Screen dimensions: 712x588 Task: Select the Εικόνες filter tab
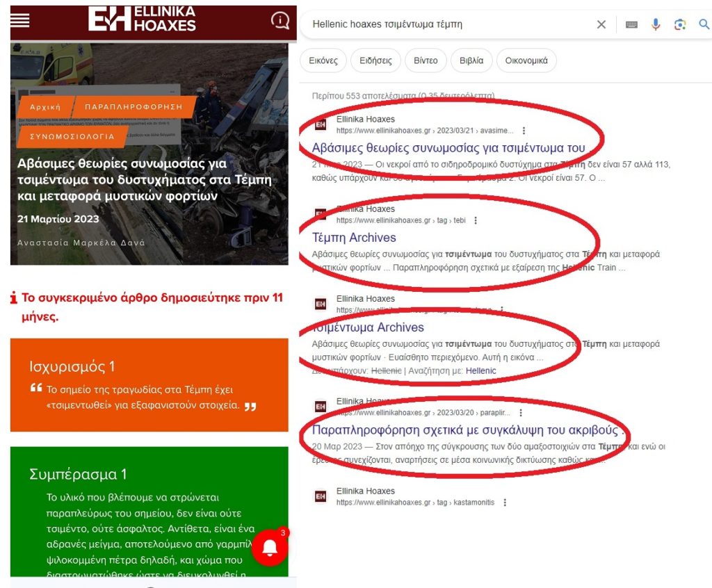click(x=323, y=60)
